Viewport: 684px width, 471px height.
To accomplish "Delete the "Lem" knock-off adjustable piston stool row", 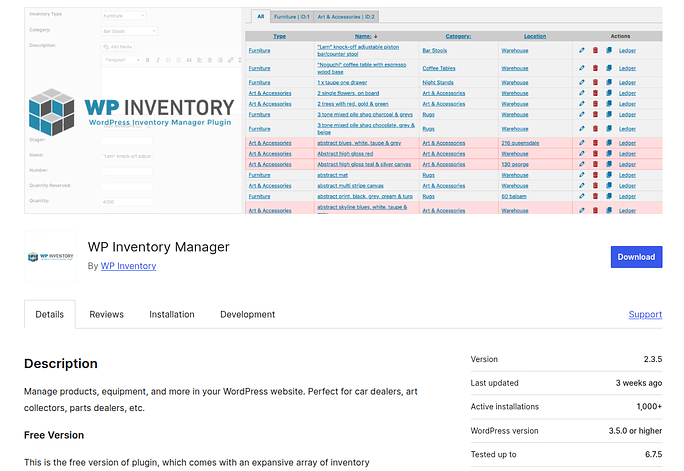I will (x=595, y=50).
